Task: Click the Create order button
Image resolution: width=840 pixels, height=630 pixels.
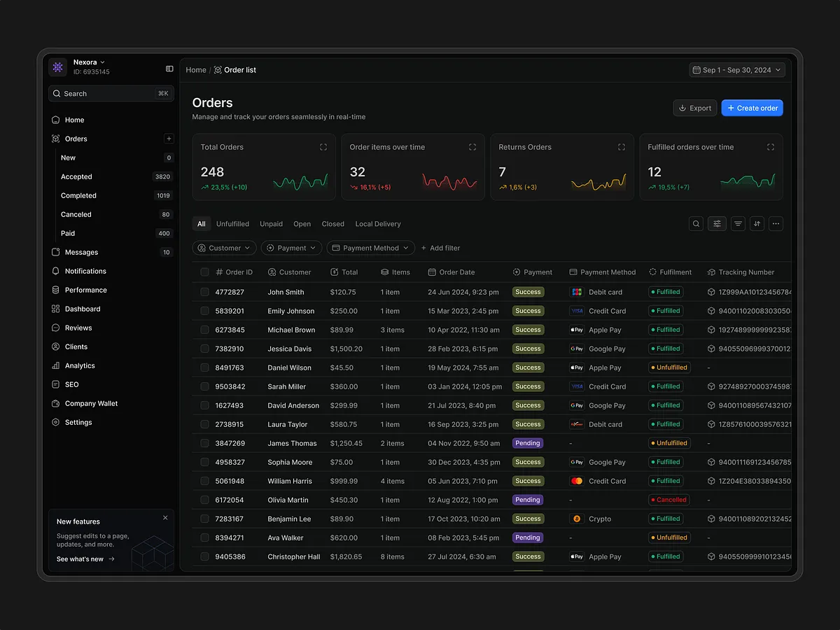Action: 752,107
